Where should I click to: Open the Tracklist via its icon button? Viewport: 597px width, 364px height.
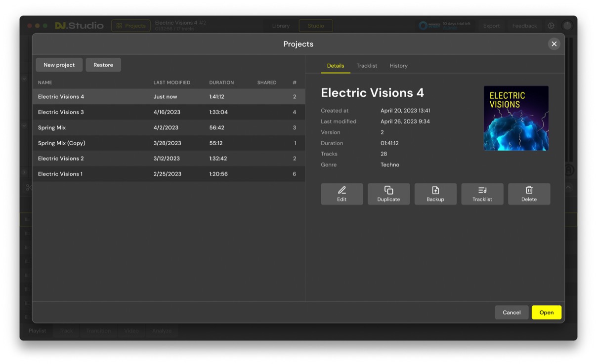[482, 190]
